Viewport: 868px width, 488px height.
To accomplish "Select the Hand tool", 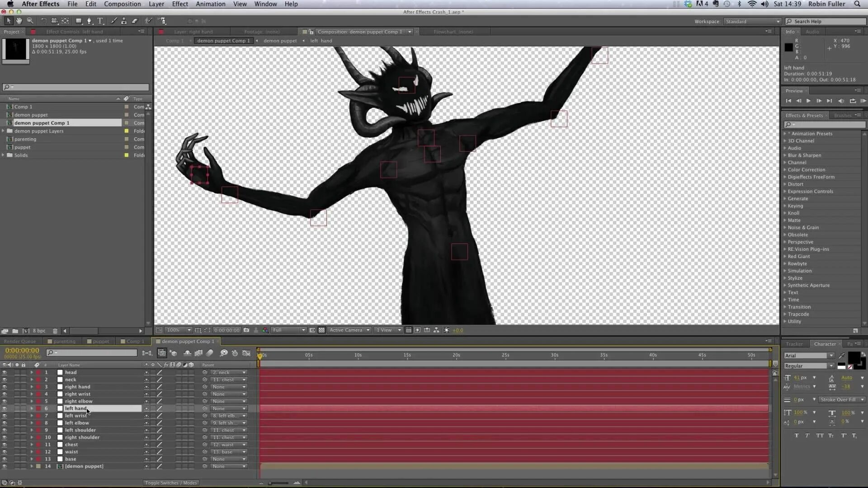I will [19, 21].
